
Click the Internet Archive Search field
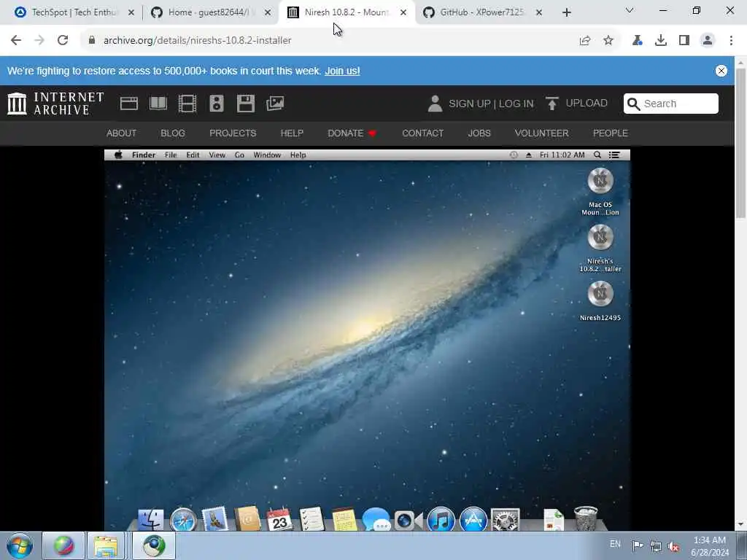671,104
